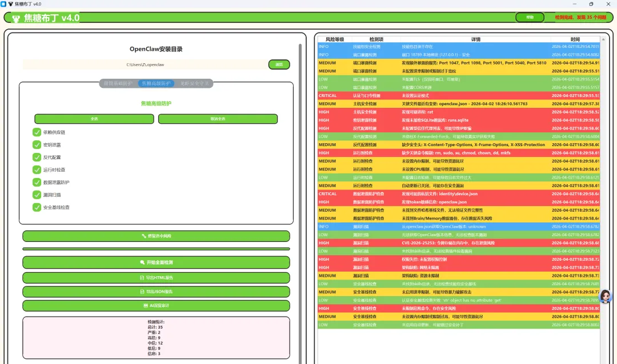Viewport: 617px width, 364px height.
Task: Switch to the 甜筒基础防护 tab
Action: pos(118,83)
